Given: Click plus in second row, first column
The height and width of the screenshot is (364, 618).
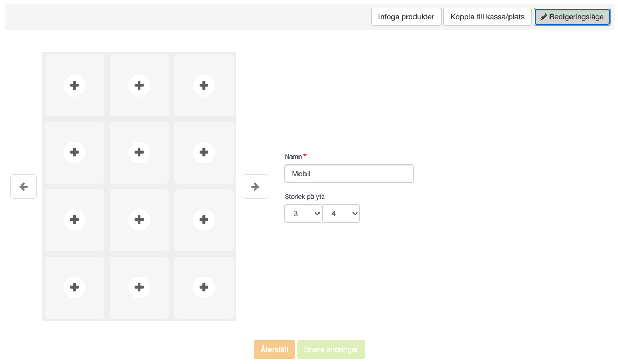Looking at the screenshot, I should 74,153.
